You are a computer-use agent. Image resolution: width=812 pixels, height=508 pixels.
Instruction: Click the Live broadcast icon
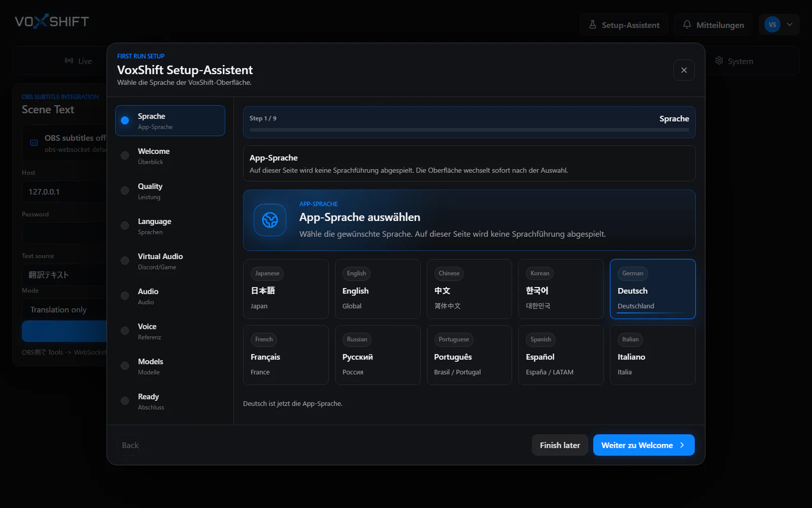pyautogui.click(x=69, y=61)
